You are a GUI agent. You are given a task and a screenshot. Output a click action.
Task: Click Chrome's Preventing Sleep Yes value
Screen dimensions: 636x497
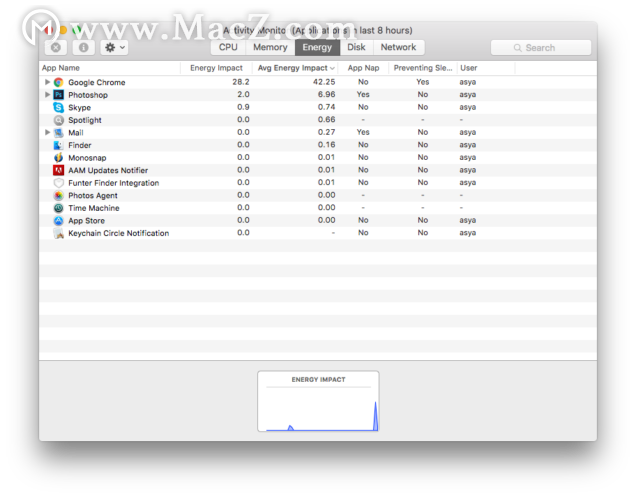[423, 82]
